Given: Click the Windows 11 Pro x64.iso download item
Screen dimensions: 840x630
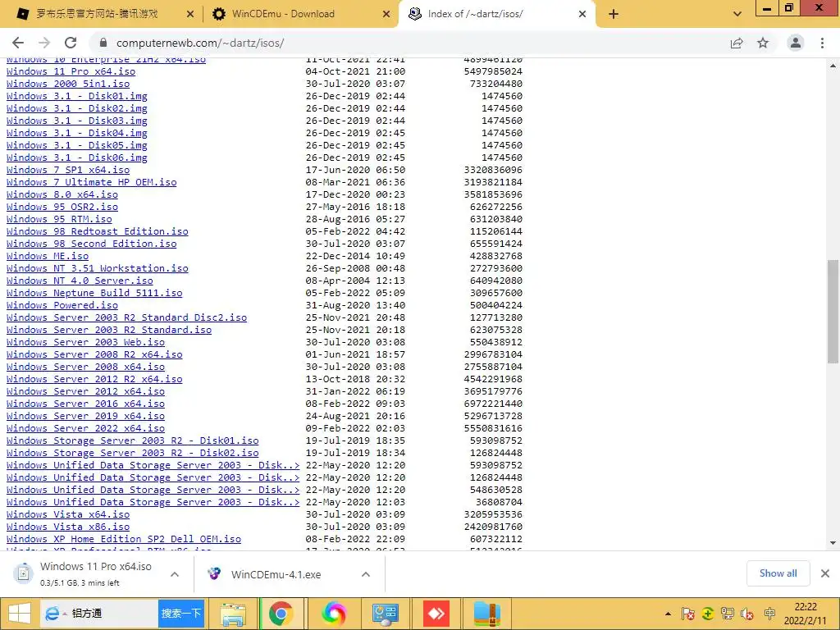Looking at the screenshot, I should click(x=95, y=574).
